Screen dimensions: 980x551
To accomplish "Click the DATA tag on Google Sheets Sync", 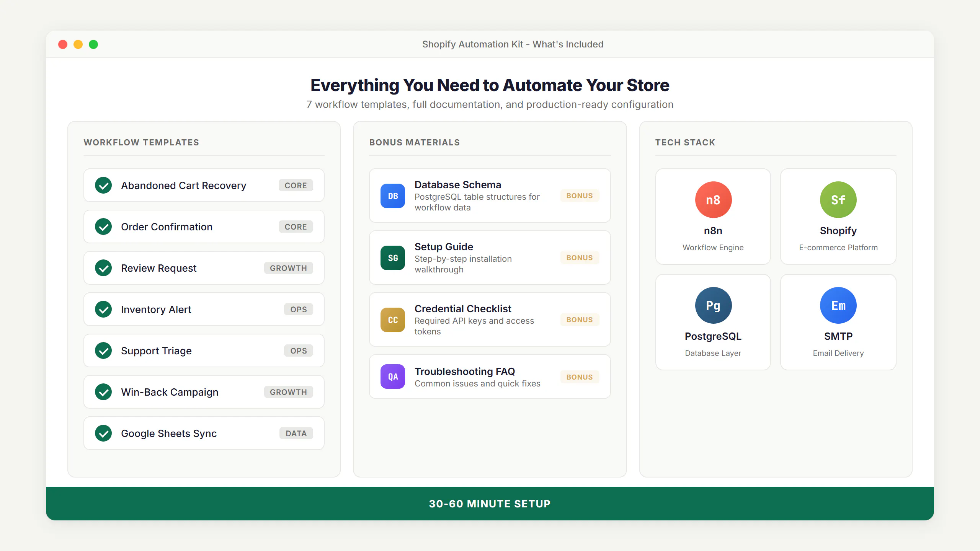I will (296, 434).
